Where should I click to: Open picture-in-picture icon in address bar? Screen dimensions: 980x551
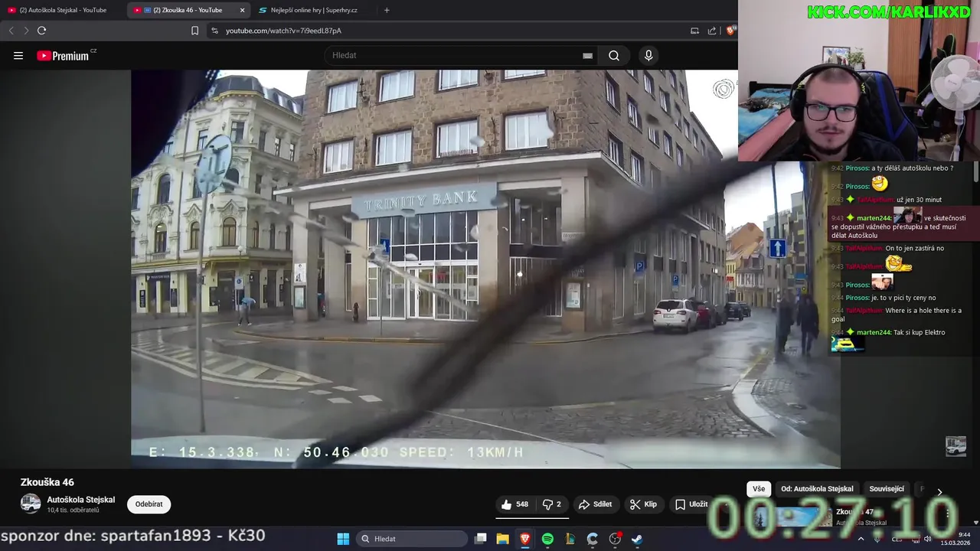click(694, 31)
